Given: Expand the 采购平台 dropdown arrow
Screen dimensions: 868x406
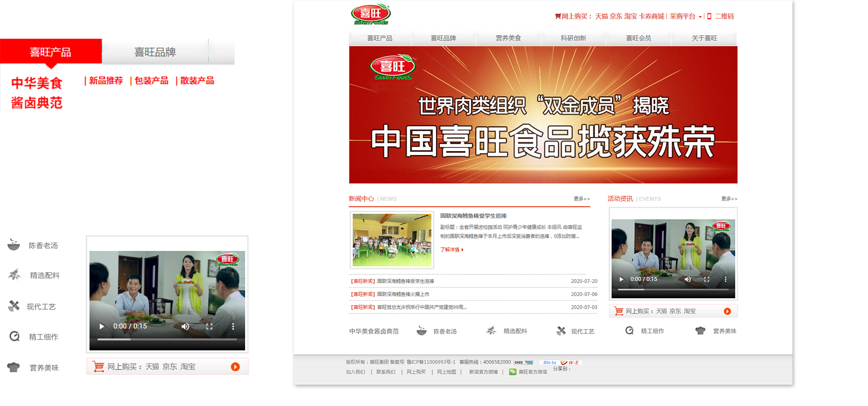Looking at the screenshot, I should (700, 17).
